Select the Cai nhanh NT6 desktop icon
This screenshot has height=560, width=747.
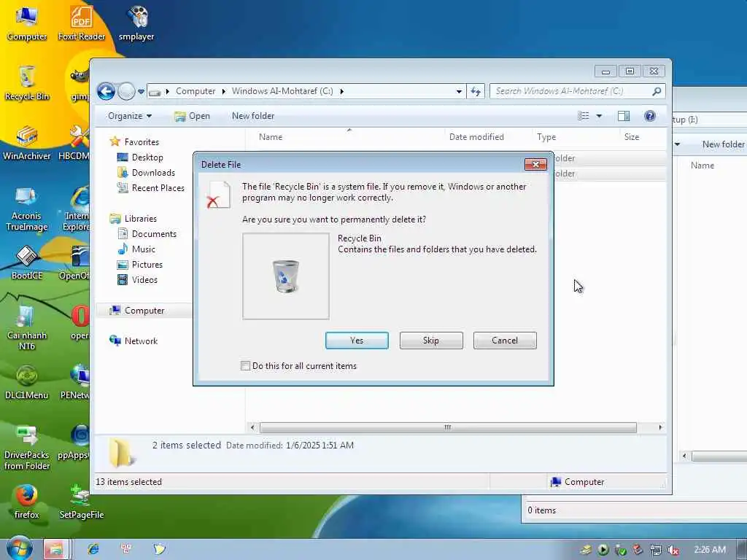[x=27, y=329]
